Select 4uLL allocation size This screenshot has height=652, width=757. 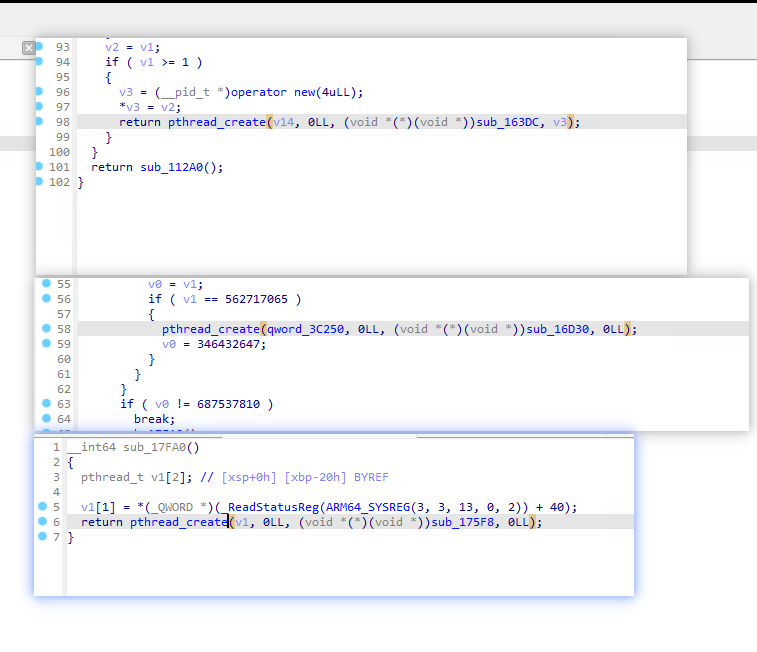(336, 92)
